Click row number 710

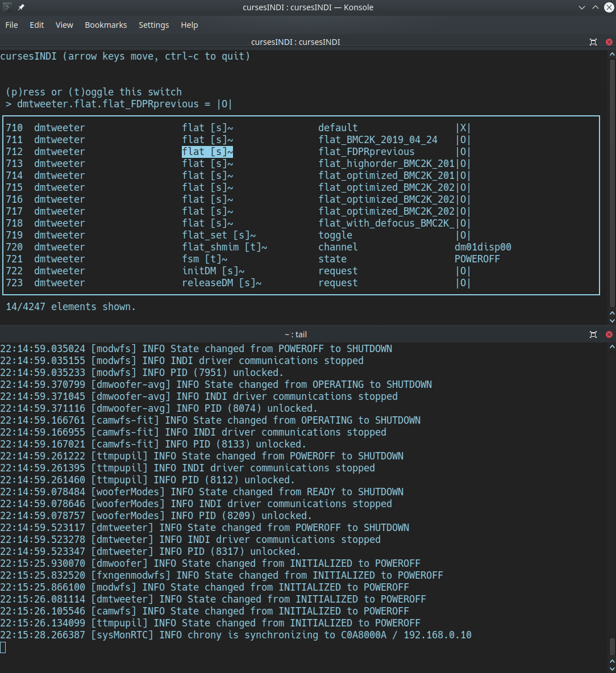[14, 128]
